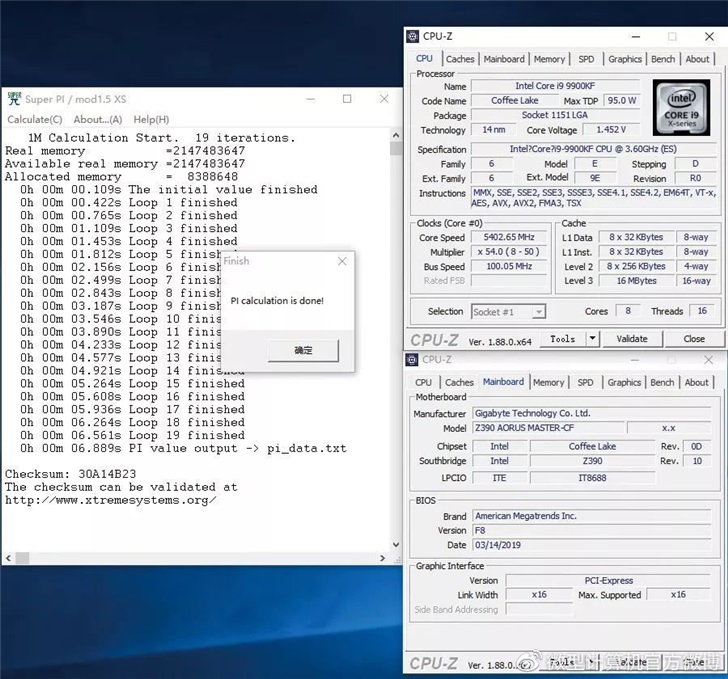The height and width of the screenshot is (679, 728).
Task: Click the BIOS date '03/14/2019'
Action: tap(592, 545)
